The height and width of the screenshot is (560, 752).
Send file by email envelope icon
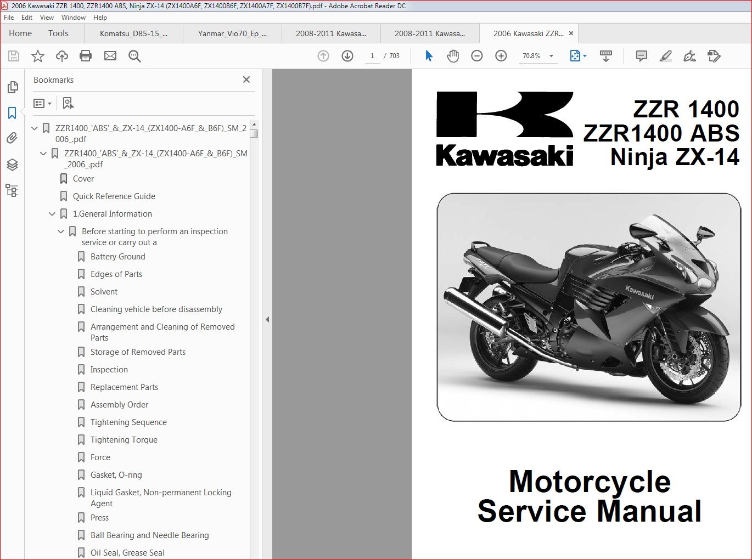pyautogui.click(x=110, y=56)
